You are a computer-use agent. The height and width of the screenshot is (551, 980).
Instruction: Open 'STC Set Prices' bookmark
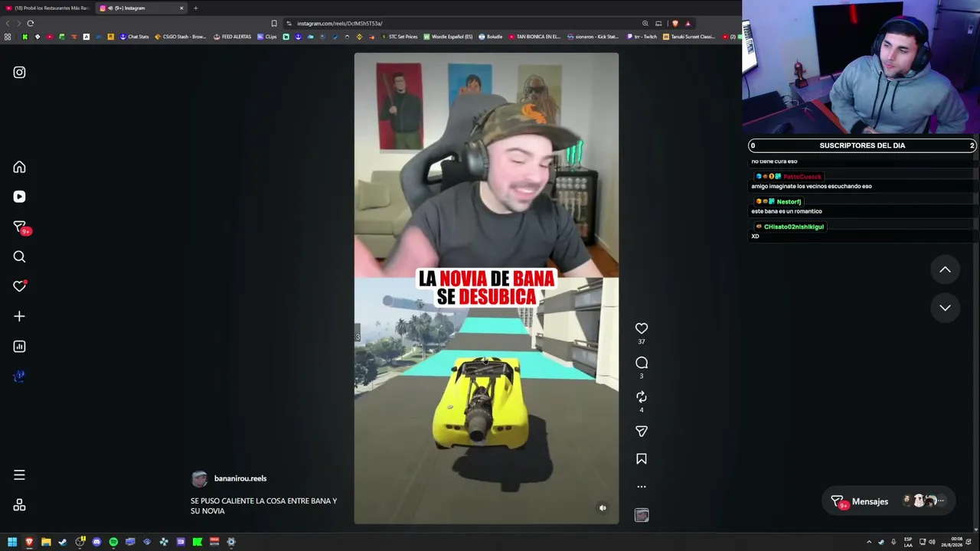pos(399,37)
